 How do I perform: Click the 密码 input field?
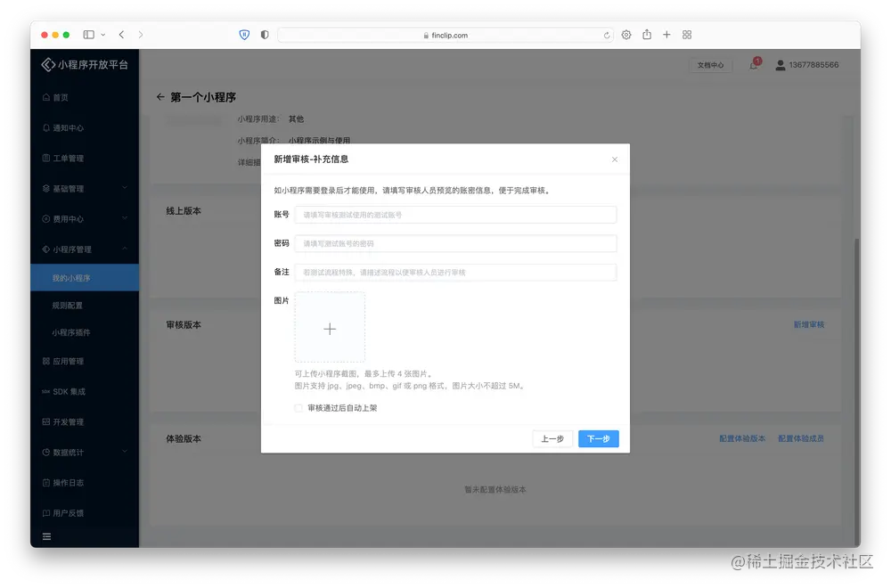tap(455, 244)
